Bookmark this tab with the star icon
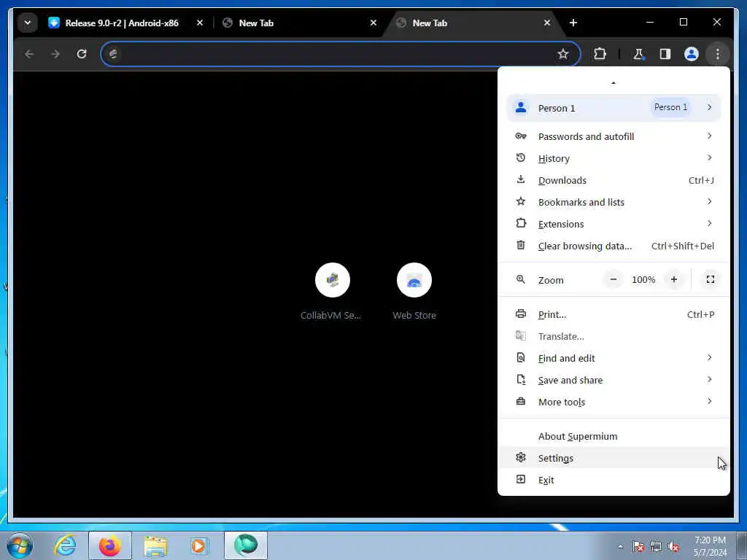This screenshot has width=747, height=560. click(562, 54)
